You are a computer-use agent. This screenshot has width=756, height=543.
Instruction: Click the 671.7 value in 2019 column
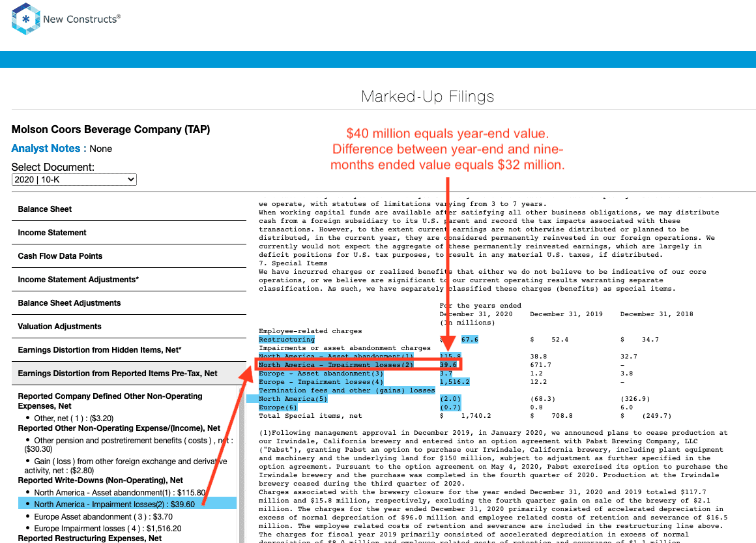[540, 365]
